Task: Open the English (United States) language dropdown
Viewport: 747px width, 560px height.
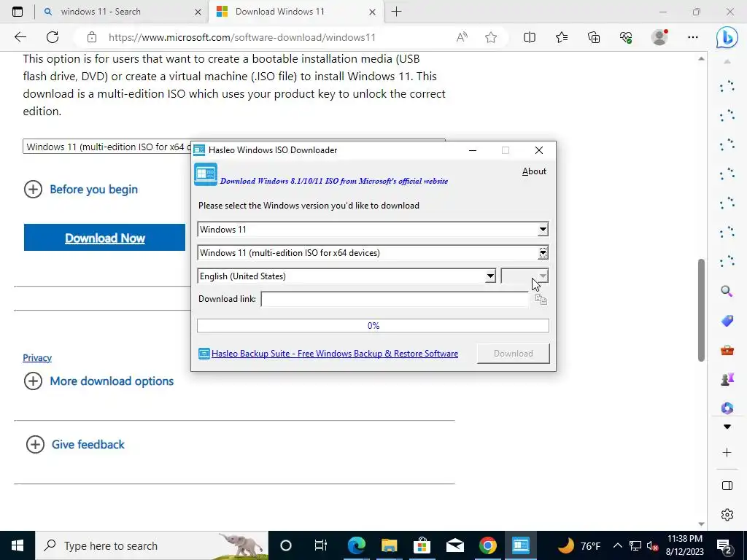Action: (x=489, y=276)
